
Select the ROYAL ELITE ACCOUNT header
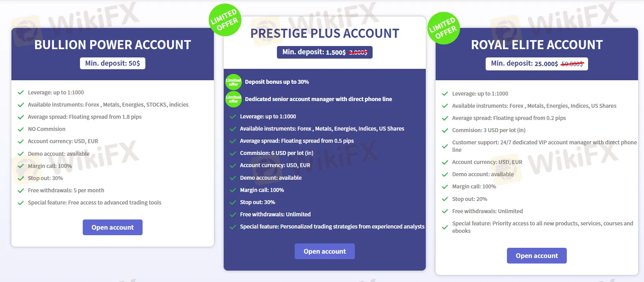[536, 45]
